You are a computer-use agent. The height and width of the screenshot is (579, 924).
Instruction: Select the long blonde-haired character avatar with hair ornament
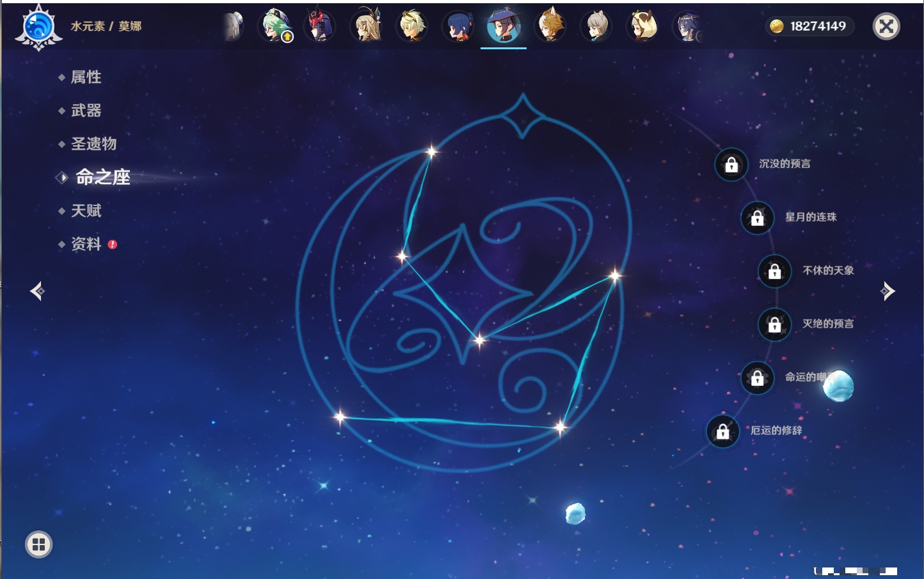[367, 26]
